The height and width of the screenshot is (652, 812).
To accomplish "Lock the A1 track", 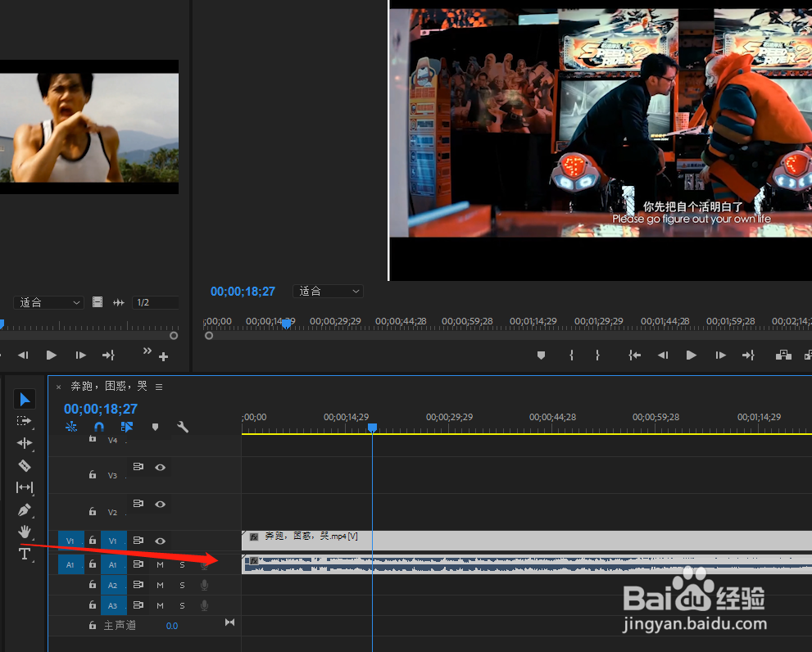I will pos(92,564).
